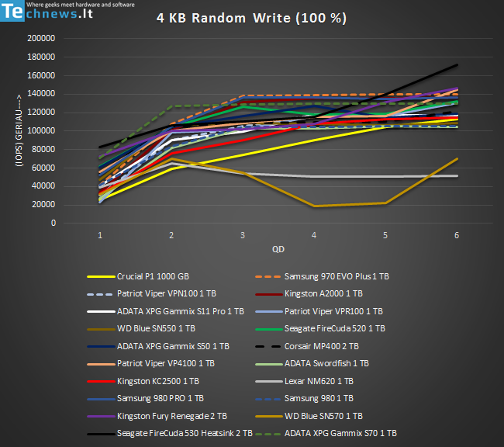Select the Kingston Fury Renegade 2 TB legend entry
Image resolution: width=504 pixels, height=447 pixels.
157,416
